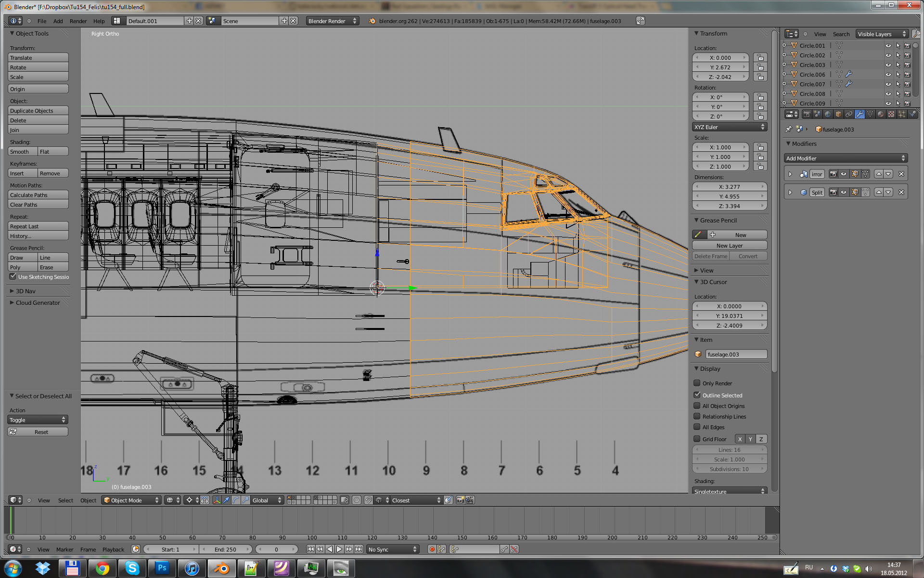Click Duplicate Objects

pos(38,111)
